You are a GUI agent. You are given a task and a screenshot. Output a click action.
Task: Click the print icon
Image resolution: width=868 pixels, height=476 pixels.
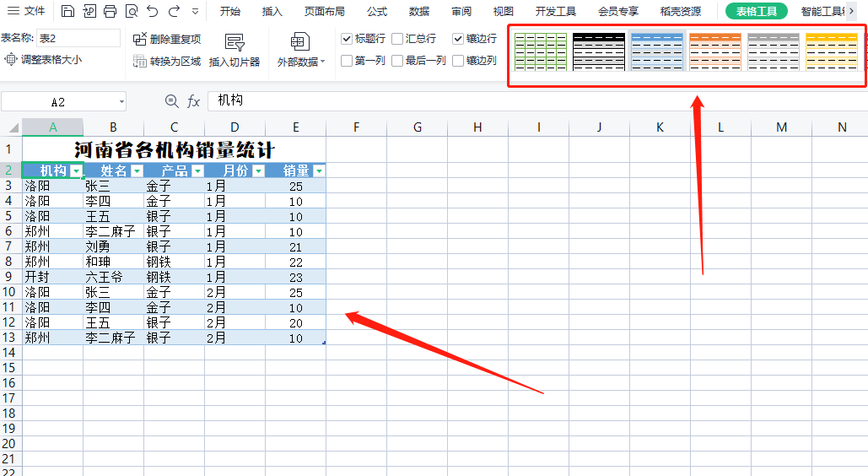pyautogui.click(x=111, y=11)
